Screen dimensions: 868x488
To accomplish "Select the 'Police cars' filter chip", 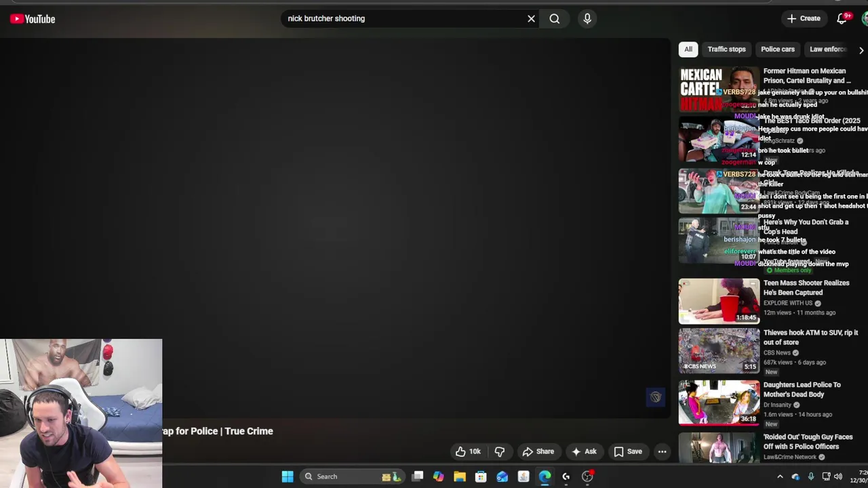I will pos(778,49).
